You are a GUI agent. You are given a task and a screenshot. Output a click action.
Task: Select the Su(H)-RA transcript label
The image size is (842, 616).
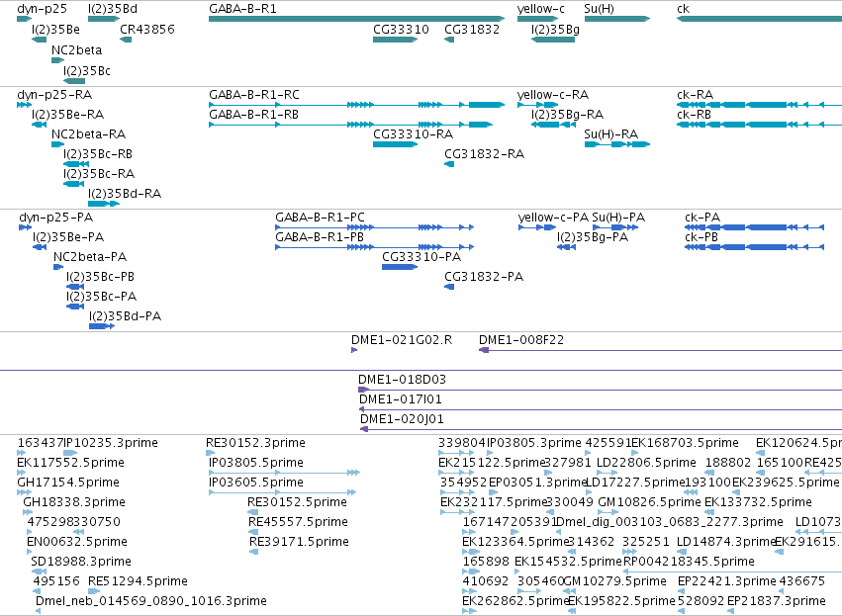pyautogui.click(x=611, y=134)
